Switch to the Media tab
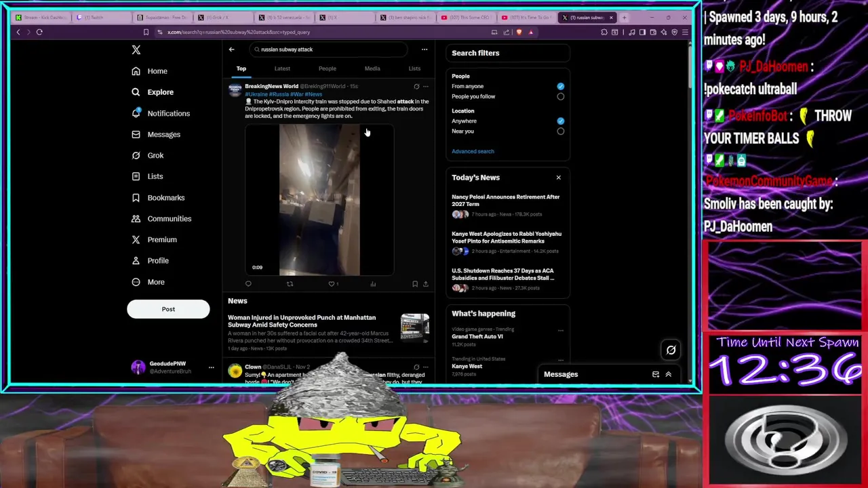This screenshot has width=868, height=488. point(372,68)
